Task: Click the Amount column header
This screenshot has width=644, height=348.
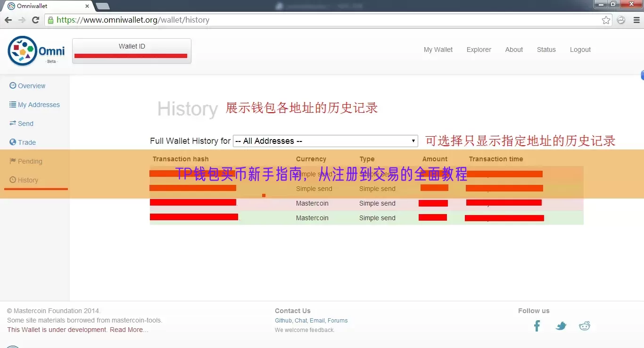Action: (x=435, y=159)
